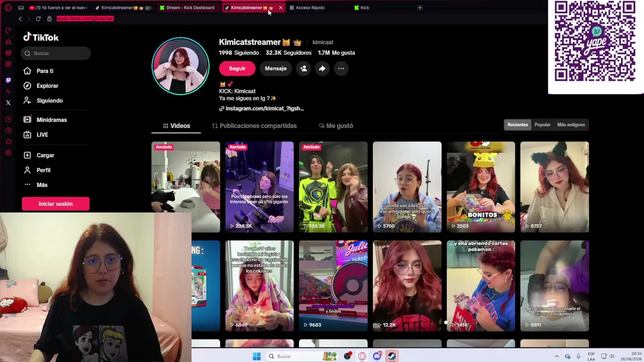Open Cargar to upload a video
The height and width of the screenshot is (362, 644).
[x=45, y=155]
